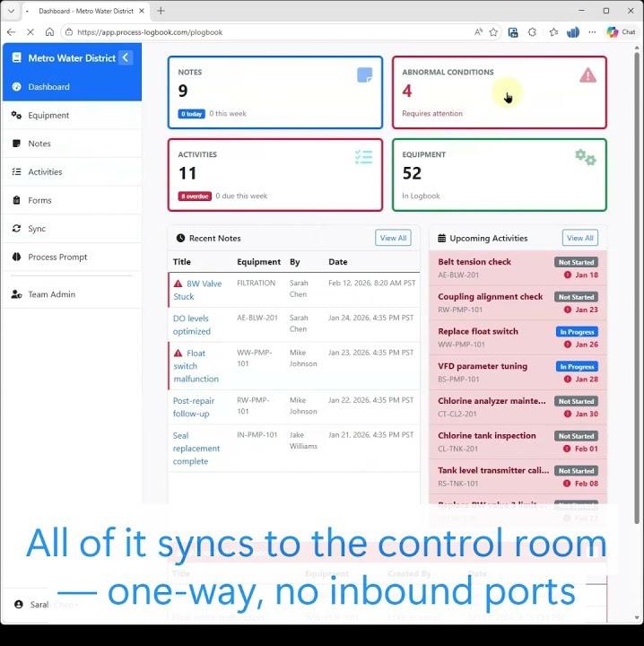Open Sync in the sidebar

pyautogui.click(x=72, y=229)
